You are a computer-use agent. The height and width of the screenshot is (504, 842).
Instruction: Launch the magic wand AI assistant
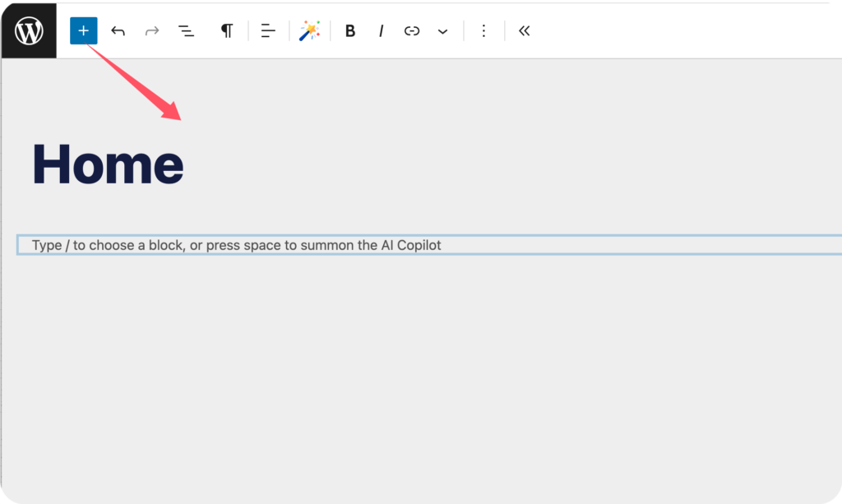(309, 31)
